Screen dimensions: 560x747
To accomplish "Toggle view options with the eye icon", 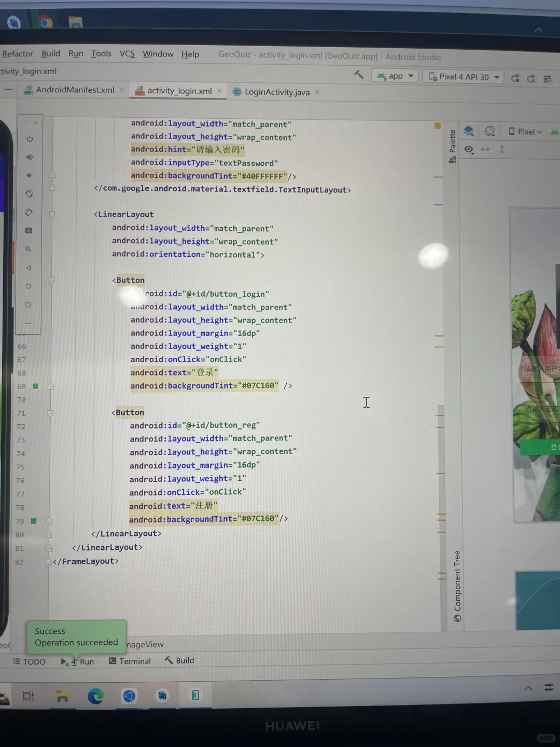I will 469,149.
